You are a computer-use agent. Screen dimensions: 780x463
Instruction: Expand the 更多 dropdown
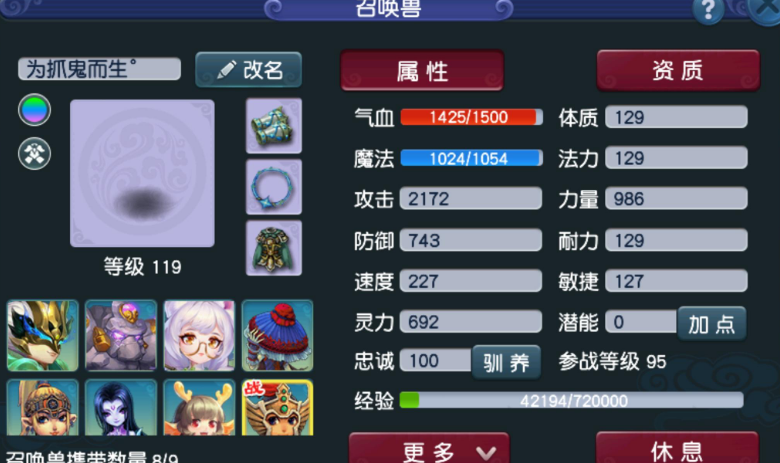pos(429,448)
